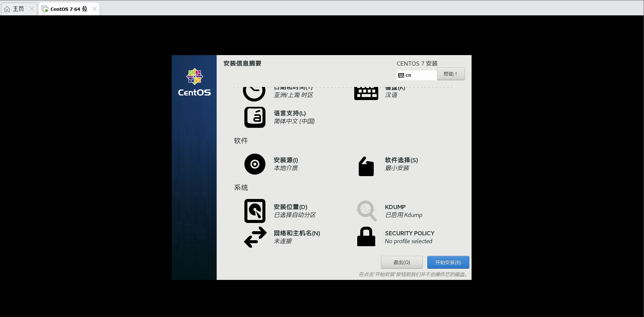This screenshot has height=317, width=644.
Task: Click the 最小安装 status text
Action: point(397,168)
